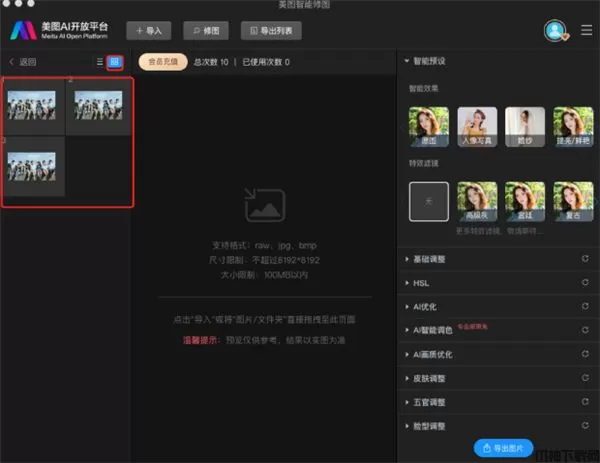Click reset icon for AI优化
600x463 pixels.
[584, 307]
